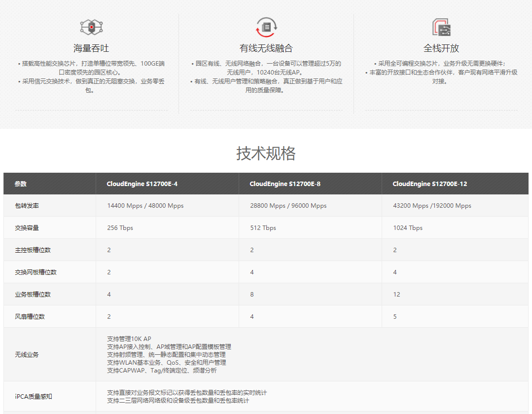Select the 海量吞吐 heading
The height and width of the screenshot is (414, 532).
pos(91,48)
